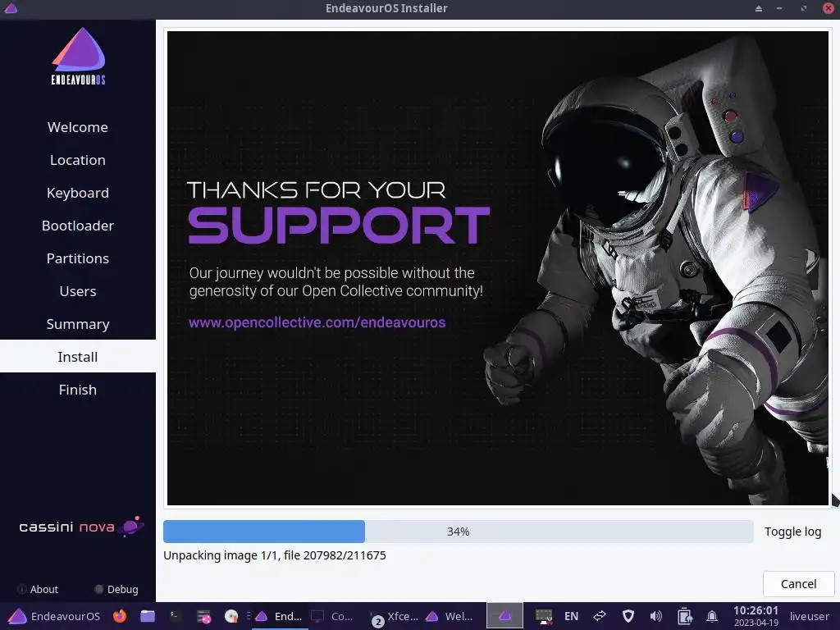Click the window menu icon in title bar
840x630 pixels.
pos(11,8)
